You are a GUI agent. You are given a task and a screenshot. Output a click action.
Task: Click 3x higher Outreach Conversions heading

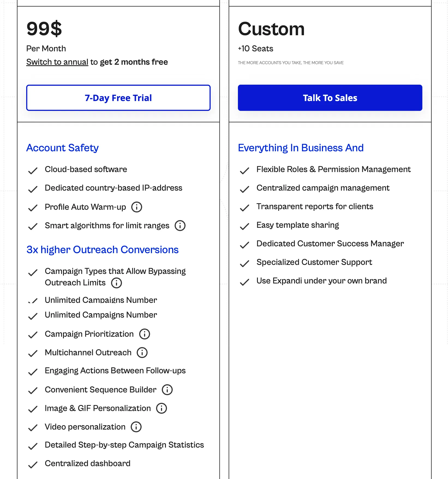[103, 250]
